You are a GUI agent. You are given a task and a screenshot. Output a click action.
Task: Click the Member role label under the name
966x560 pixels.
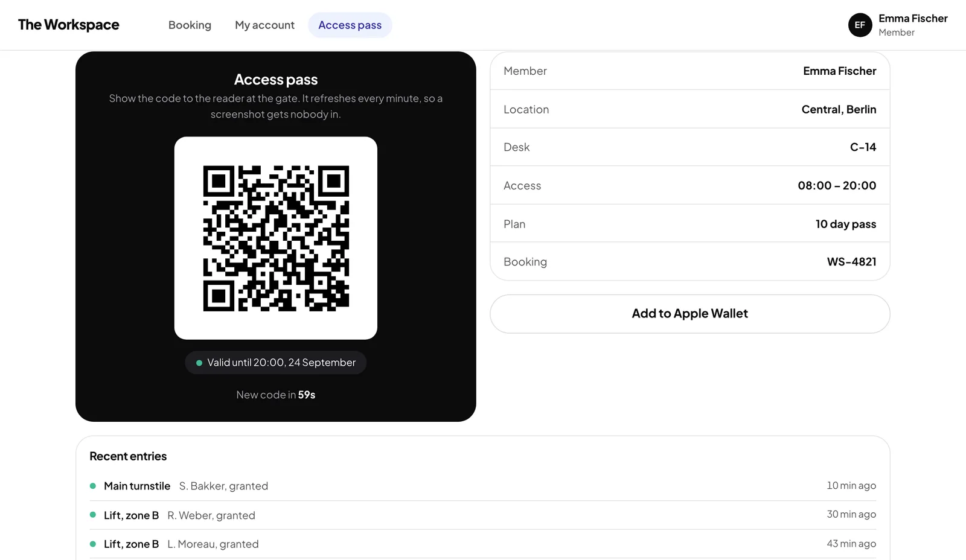[897, 33]
